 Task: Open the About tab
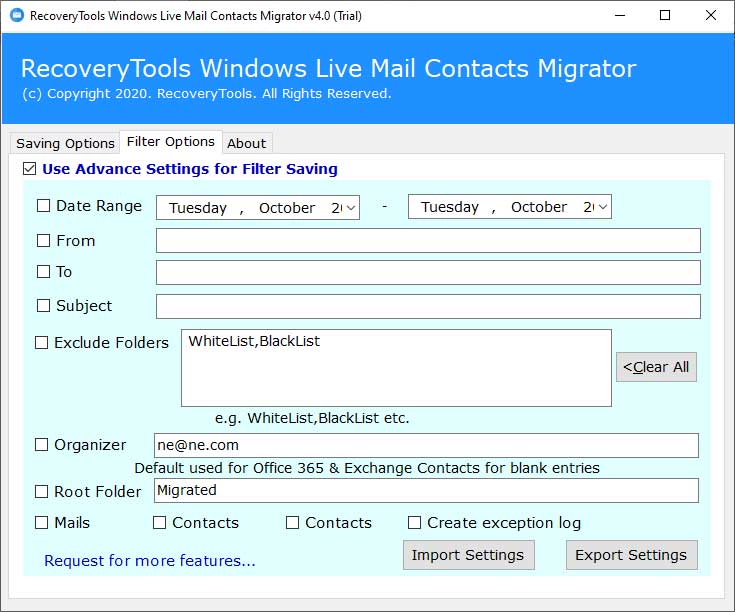[x=247, y=143]
